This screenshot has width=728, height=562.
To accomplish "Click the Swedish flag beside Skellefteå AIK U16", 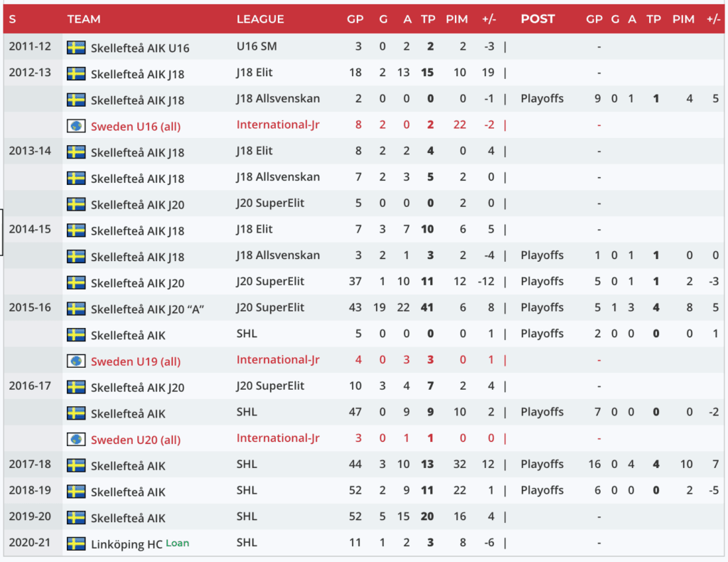I will coord(76,48).
